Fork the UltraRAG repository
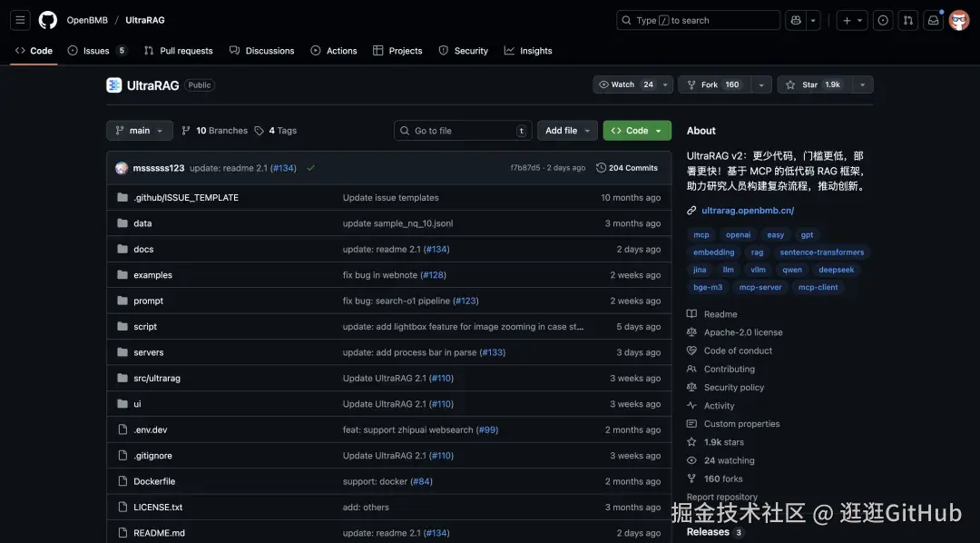980x543 pixels. 714,84
